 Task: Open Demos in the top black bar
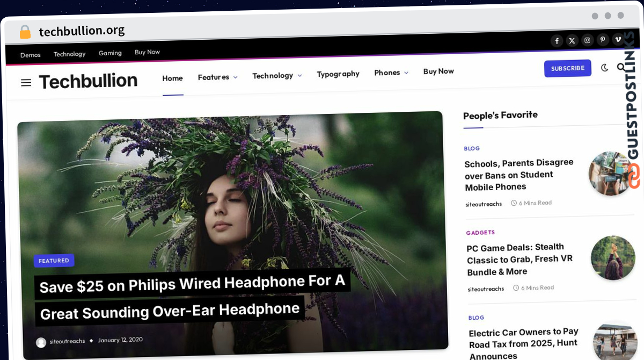point(31,55)
